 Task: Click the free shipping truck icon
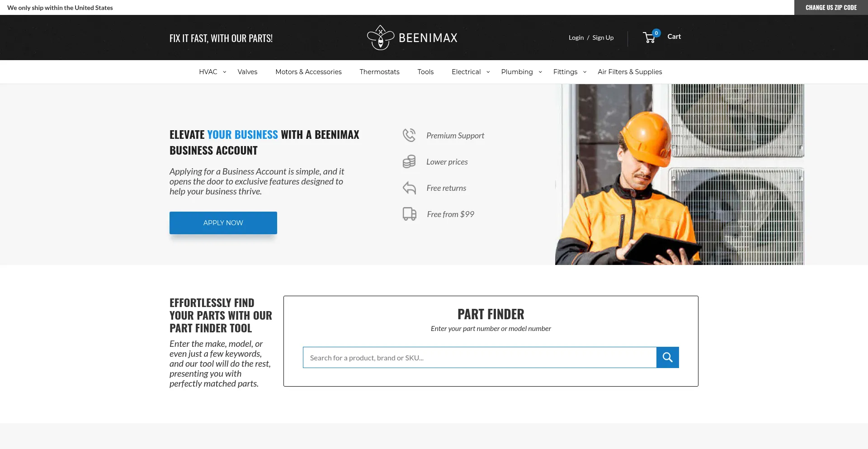click(410, 214)
